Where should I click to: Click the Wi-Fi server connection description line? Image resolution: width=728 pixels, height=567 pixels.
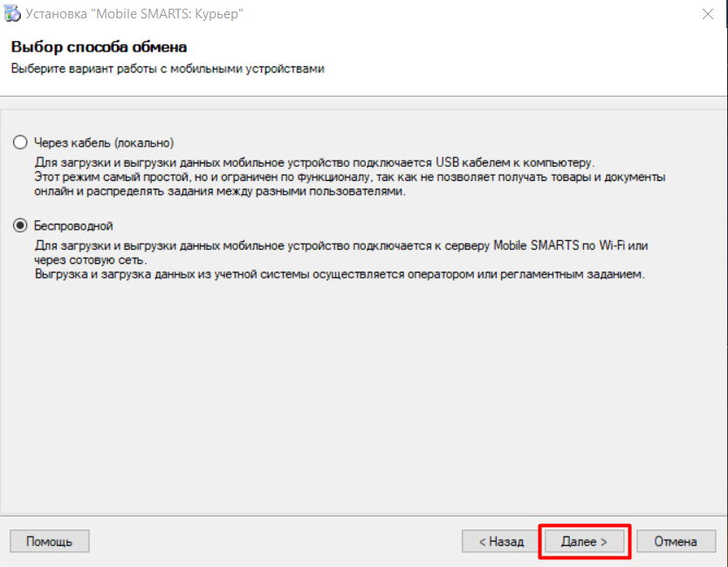(x=341, y=245)
